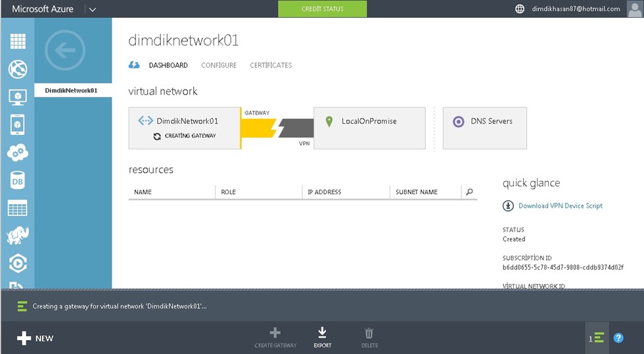Select DimdikNetwork01 in the left navigation list
This screenshot has height=354, width=644.
click(x=73, y=90)
